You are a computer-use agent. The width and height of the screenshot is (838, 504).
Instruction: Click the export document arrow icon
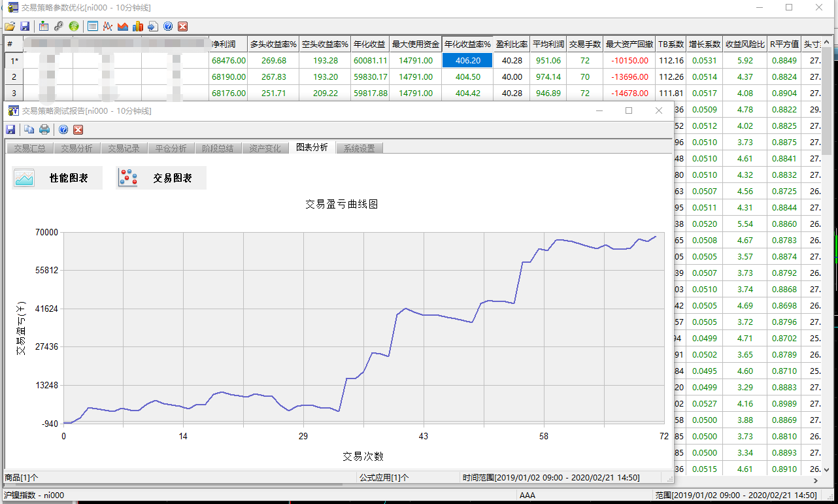pos(152,26)
